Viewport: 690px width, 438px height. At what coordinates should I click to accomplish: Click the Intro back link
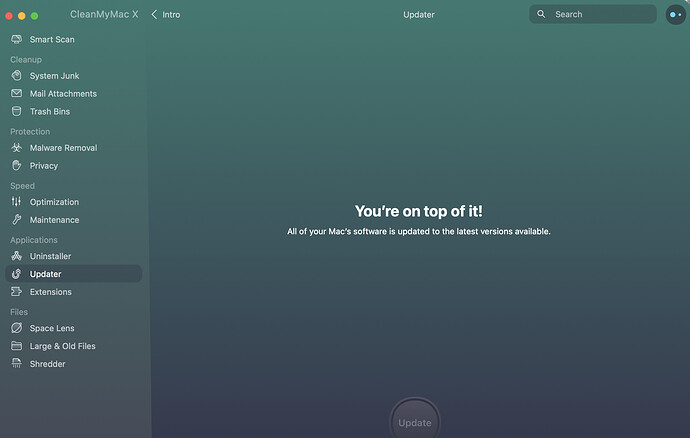(171, 15)
